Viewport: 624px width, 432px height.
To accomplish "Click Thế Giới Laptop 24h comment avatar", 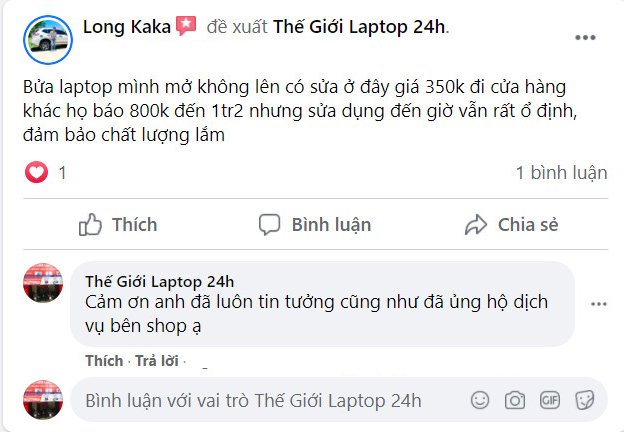I will pos(43,282).
